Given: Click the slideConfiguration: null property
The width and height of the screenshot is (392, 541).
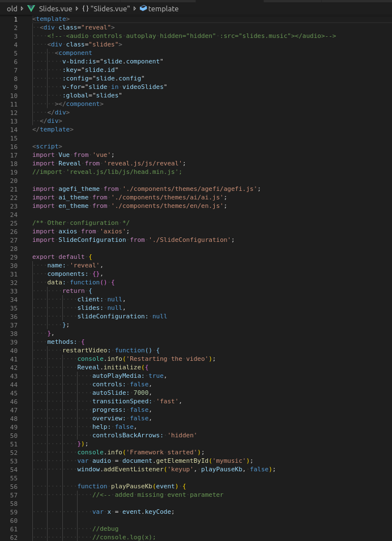Looking at the screenshot, I should [122, 316].
